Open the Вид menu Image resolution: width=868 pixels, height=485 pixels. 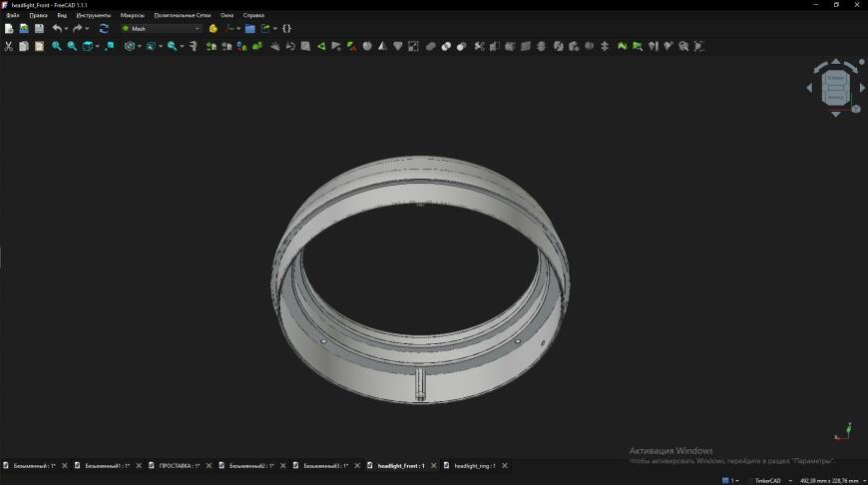click(x=62, y=16)
